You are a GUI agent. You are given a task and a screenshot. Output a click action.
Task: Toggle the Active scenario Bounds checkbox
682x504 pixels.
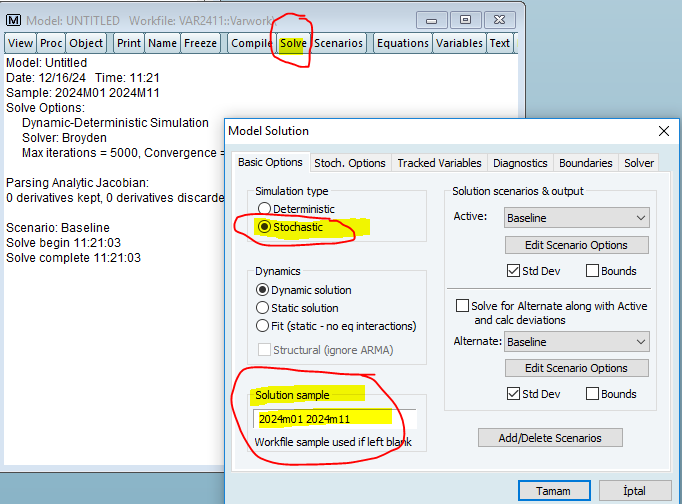593,270
